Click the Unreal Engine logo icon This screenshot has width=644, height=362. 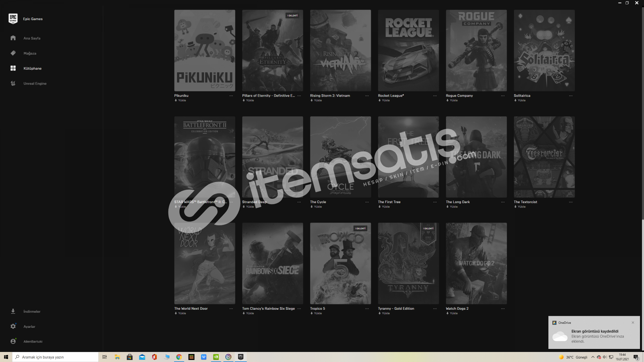tap(13, 83)
